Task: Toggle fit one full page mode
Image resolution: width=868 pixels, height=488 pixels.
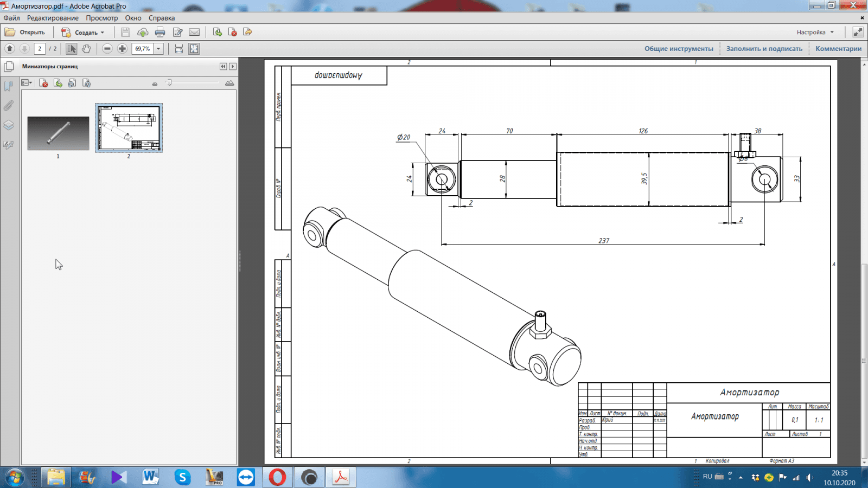Action: pos(194,49)
